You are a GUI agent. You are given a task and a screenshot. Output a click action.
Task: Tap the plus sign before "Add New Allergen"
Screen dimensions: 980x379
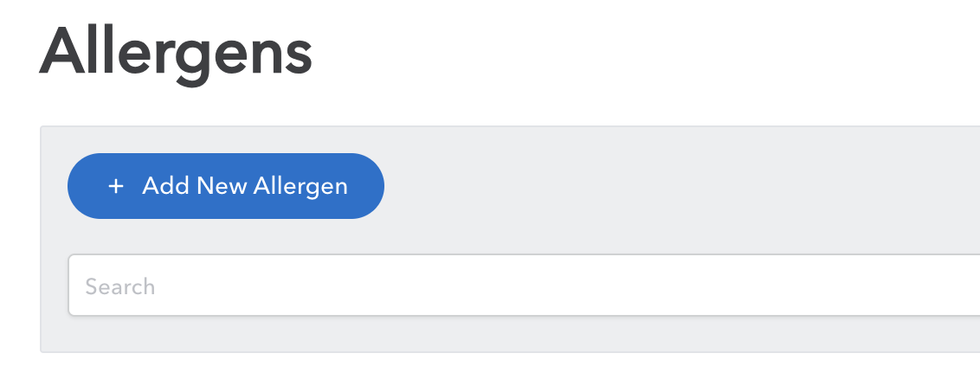[x=115, y=186]
